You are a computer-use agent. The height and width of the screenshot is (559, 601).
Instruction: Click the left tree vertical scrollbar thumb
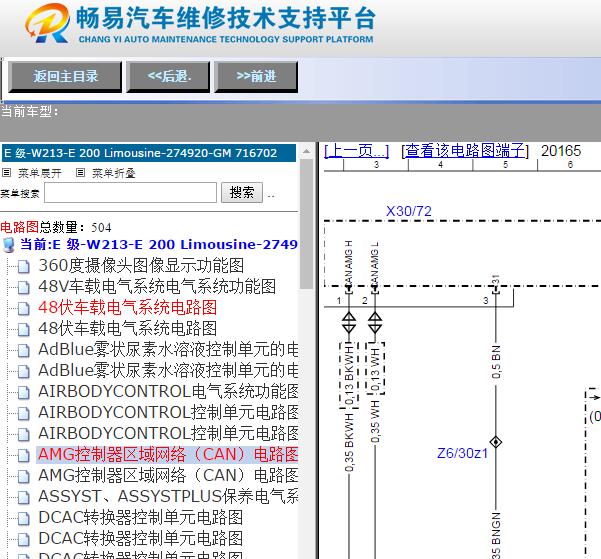[307, 224]
